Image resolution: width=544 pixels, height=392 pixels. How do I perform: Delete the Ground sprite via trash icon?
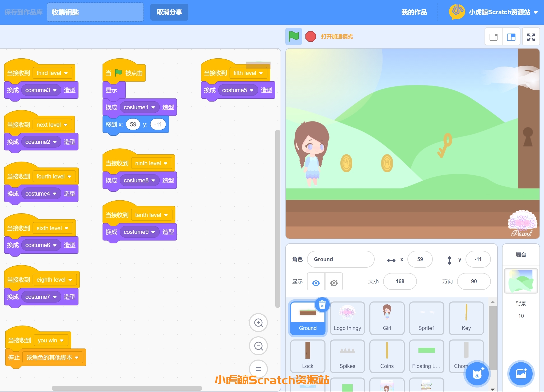tap(322, 305)
